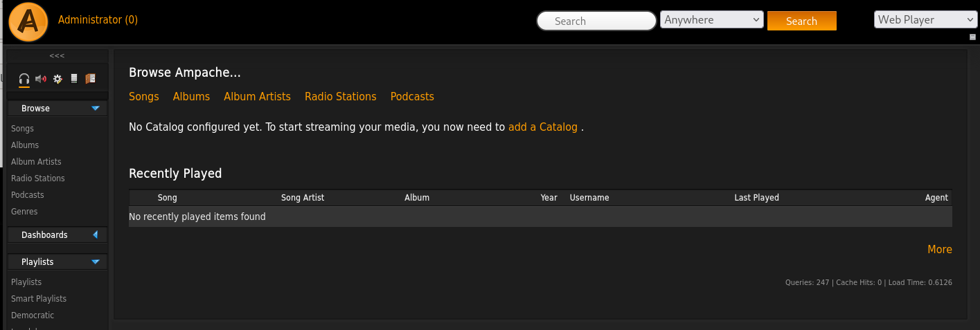980x330 pixels.
Task: Click in the Search text field
Action: (x=596, y=21)
